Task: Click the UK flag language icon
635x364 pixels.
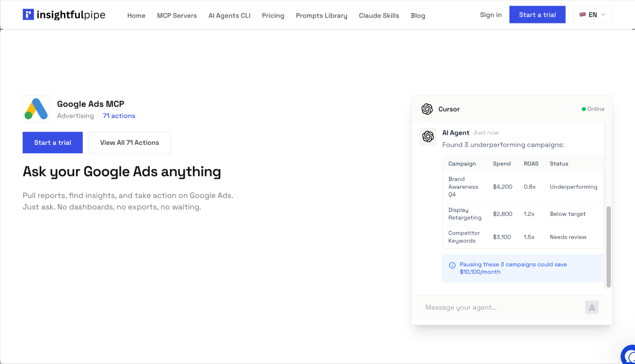Action: click(x=583, y=15)
